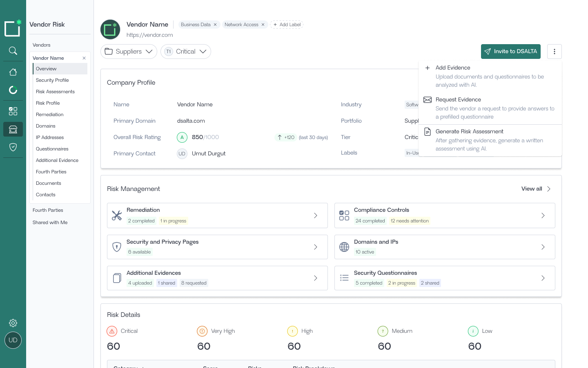588x368 pixels.
Task: Click the Invite to DSALTA button
Action: coord(510,52)
